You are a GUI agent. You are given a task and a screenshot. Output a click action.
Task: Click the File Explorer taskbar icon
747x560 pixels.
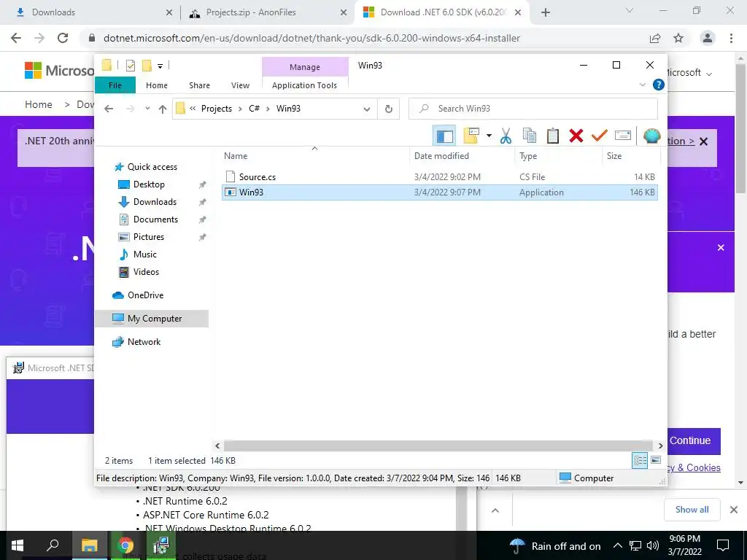tap(90, 545)
